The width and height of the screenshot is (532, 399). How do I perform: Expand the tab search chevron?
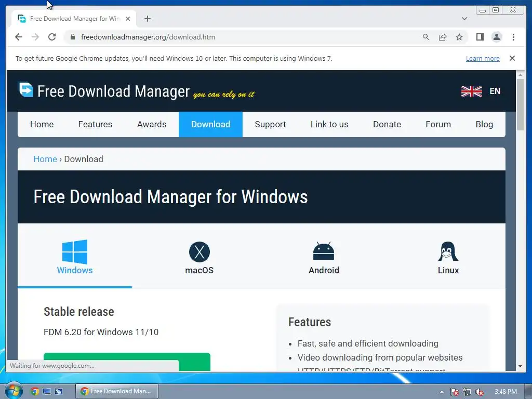(464, 19)
